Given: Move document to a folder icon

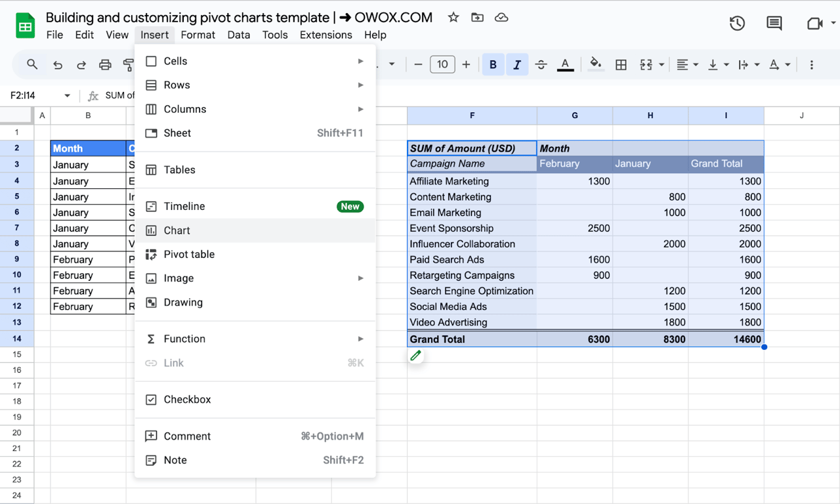Looking at the screenshot, I should click(x=478, y=18).
